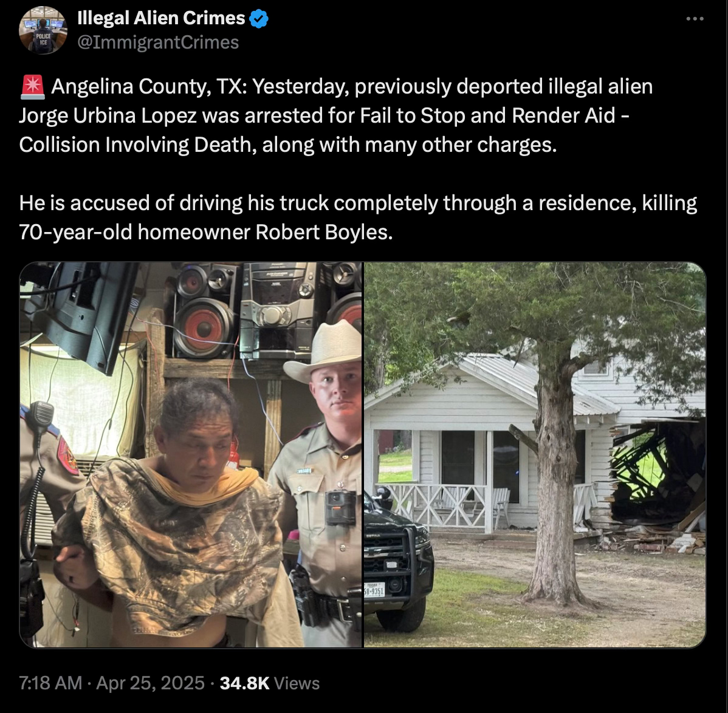Open the Illegal Alien Crimes display name
Image resolution: width=728 pixels, height=713 pixels.
pyautogui.click(x=160, y=18)
